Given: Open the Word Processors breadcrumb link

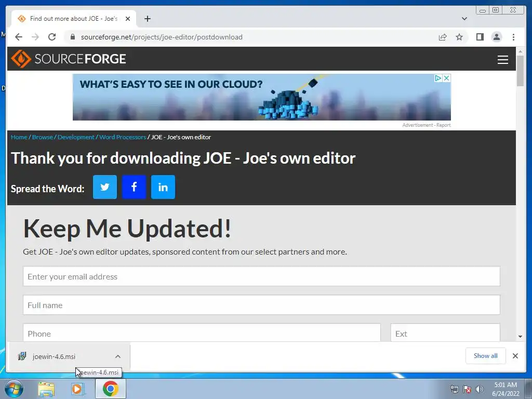Looking at the screenshot, I should (123, 137).
